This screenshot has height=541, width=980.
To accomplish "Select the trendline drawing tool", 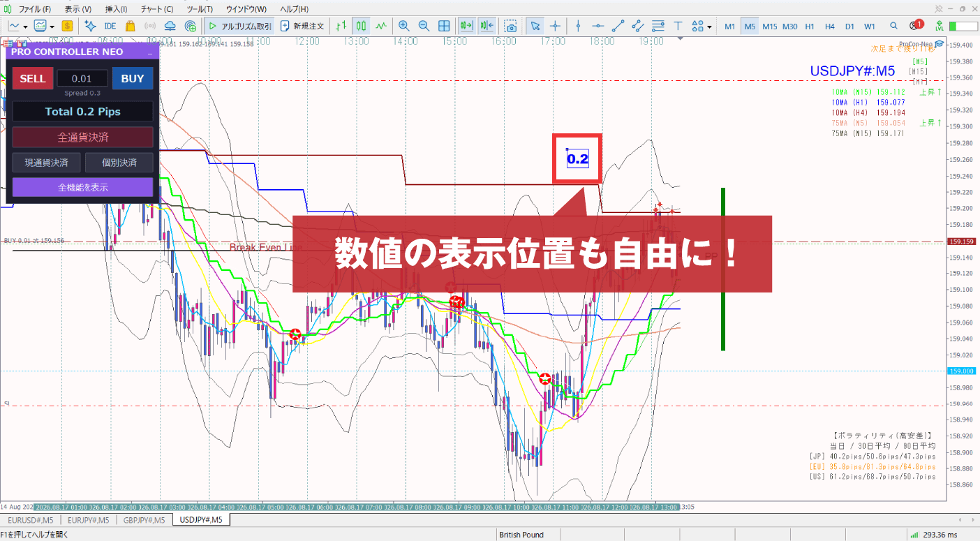I will (618, 26).
